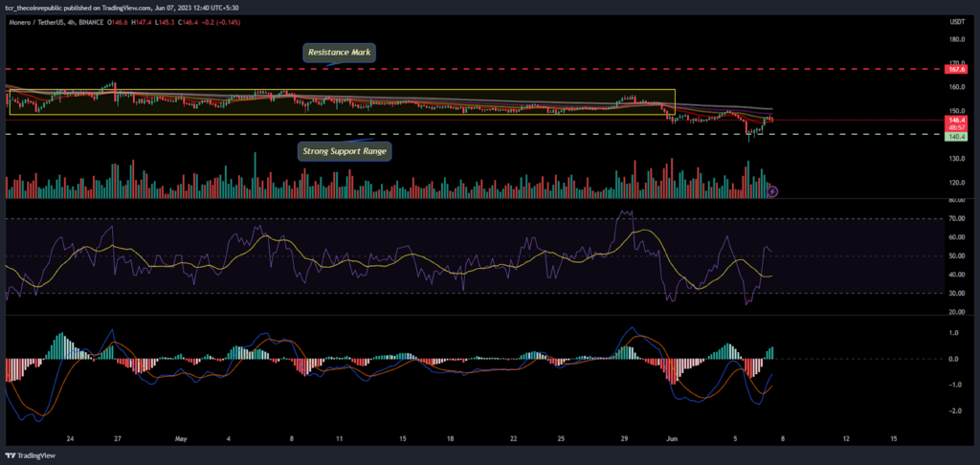Click 120.0 on the price axis
980x465 pixels.
tap(957, 183)
